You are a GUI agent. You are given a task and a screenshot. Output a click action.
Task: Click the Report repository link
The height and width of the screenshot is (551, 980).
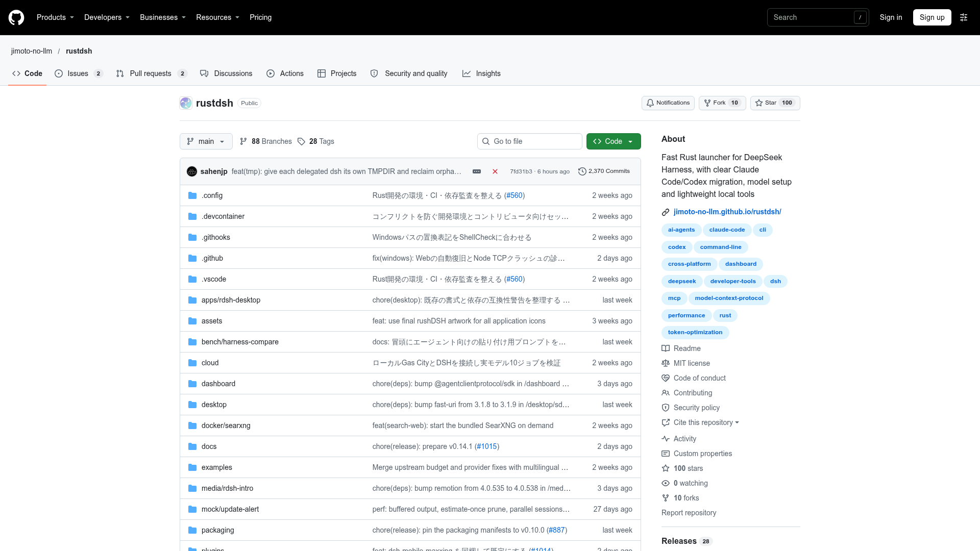(689, 513)
